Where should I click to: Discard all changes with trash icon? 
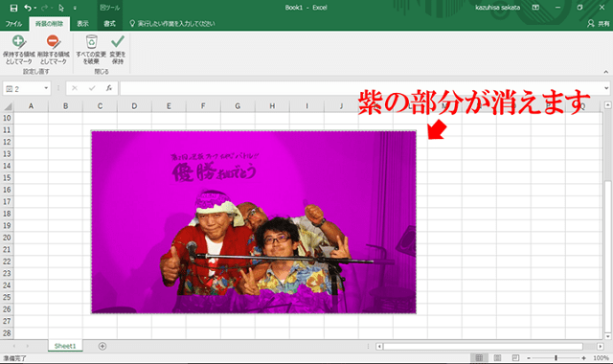point(91,50)
